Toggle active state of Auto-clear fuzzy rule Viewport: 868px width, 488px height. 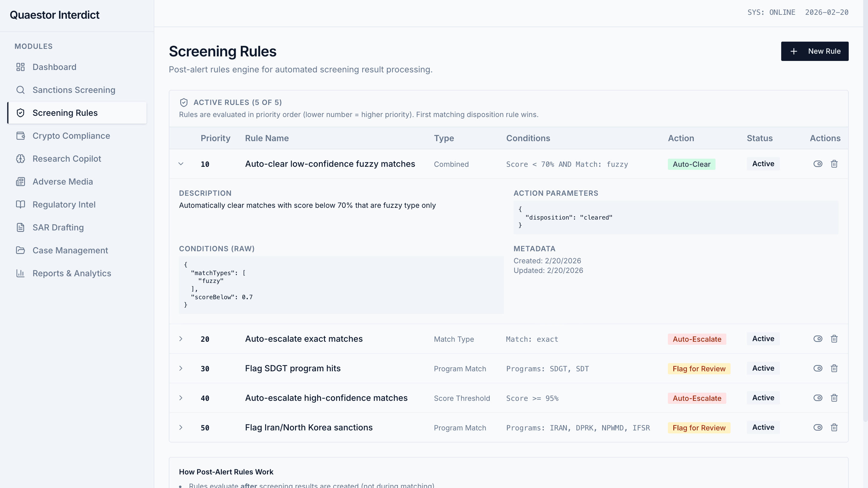pos(818,164)
